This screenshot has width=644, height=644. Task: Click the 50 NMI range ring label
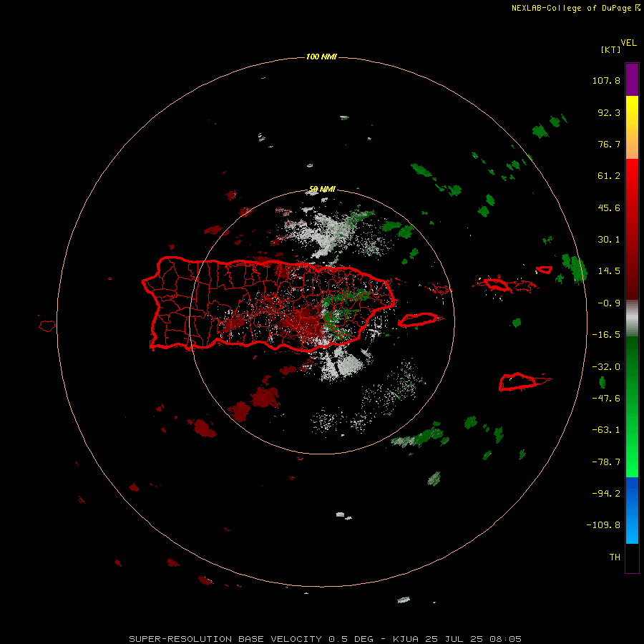[x=322, y=190]
